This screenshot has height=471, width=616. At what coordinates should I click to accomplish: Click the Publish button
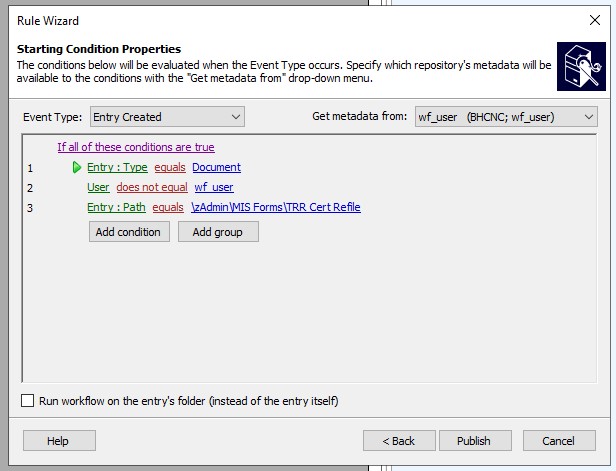pos(475,441)
